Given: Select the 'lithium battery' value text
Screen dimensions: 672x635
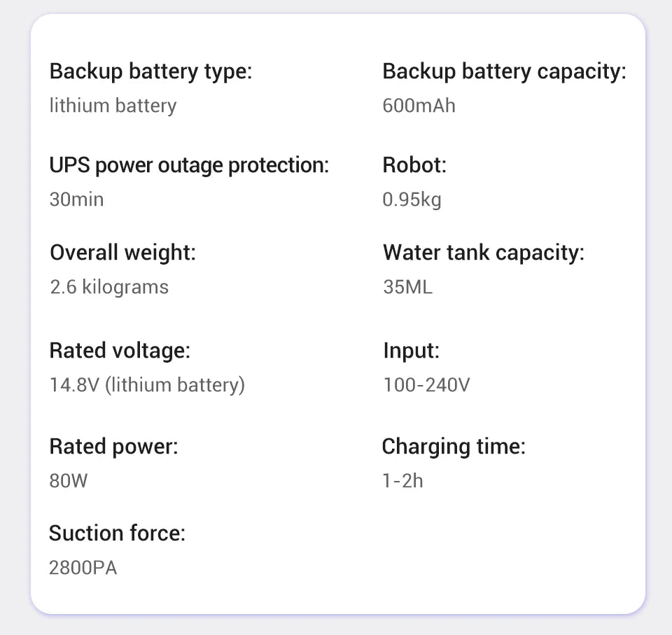Looking at the screenshot, I should click(113, 106).
